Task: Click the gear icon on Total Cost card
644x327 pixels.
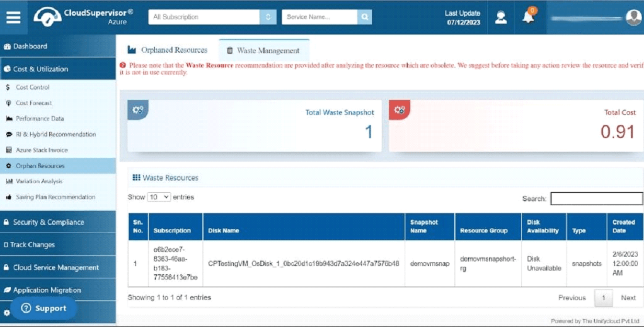Action: tap(399, 110)
